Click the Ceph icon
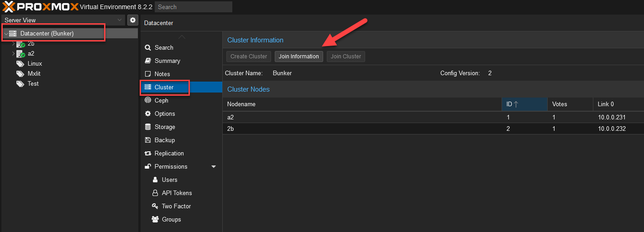 (147, 100)
